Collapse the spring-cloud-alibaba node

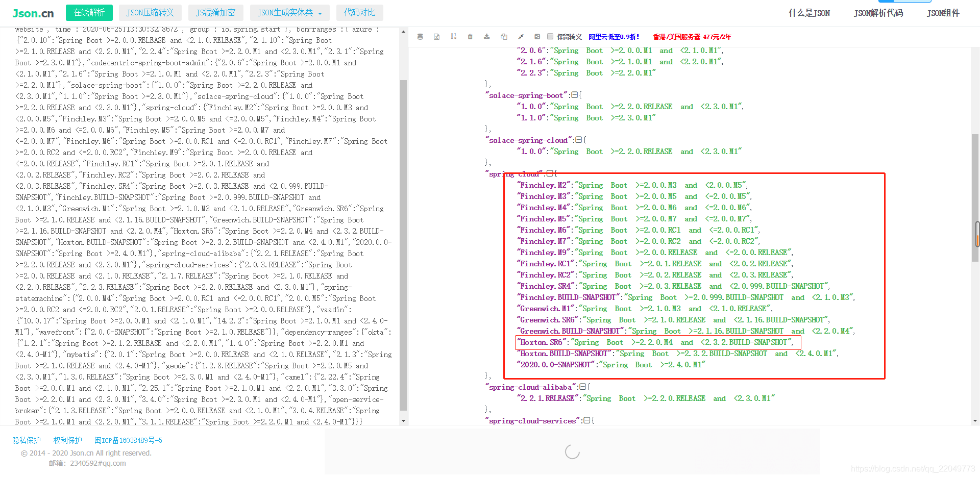582,387
